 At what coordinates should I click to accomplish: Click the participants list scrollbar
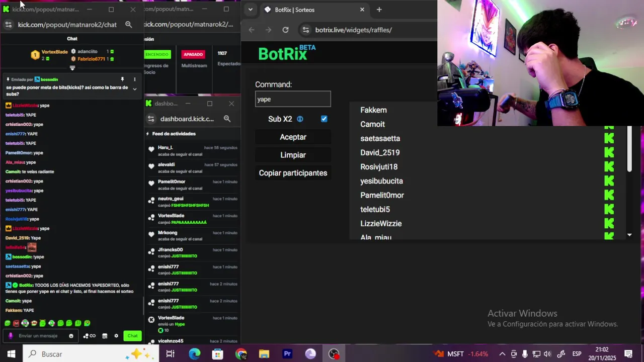click(x=629, y=149)
